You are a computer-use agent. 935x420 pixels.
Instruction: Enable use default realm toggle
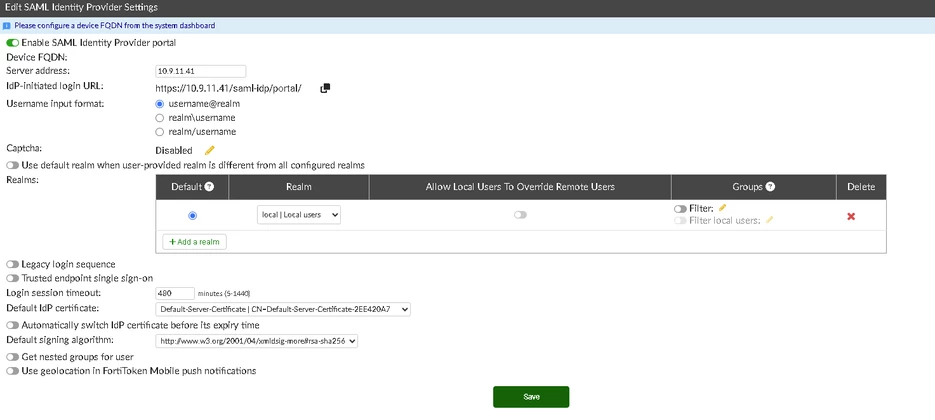click(13, 165)
